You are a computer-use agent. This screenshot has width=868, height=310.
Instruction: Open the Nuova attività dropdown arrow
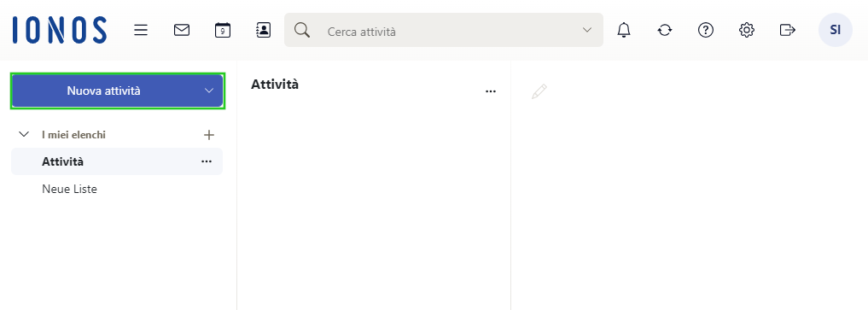209,91
